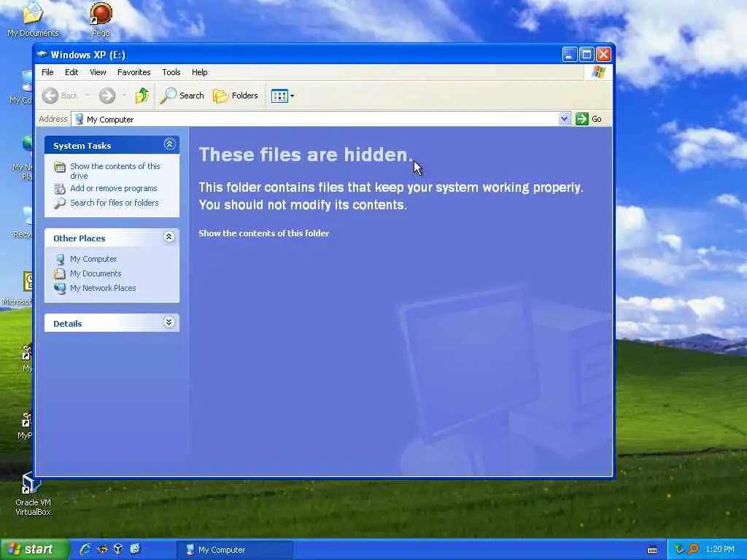The image size is (747, 560).
Task: Minimize the Windows XP (E:) window
Action: coord(569,55)
